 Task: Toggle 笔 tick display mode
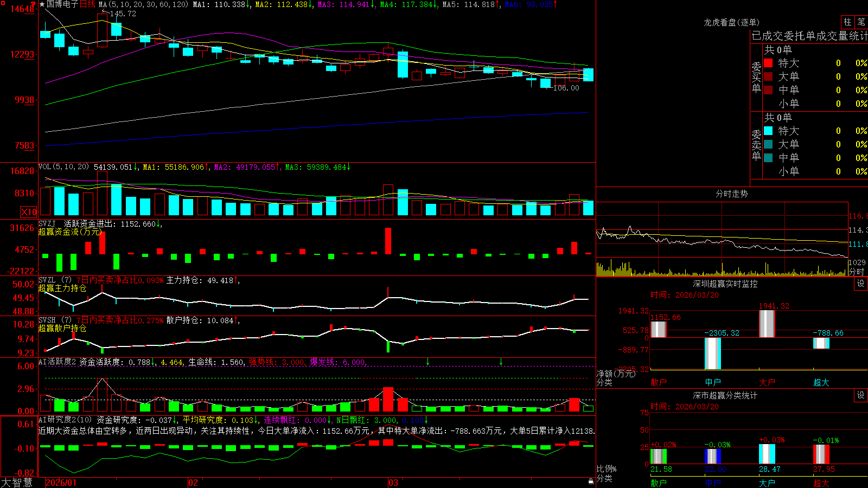coord(861,22)
